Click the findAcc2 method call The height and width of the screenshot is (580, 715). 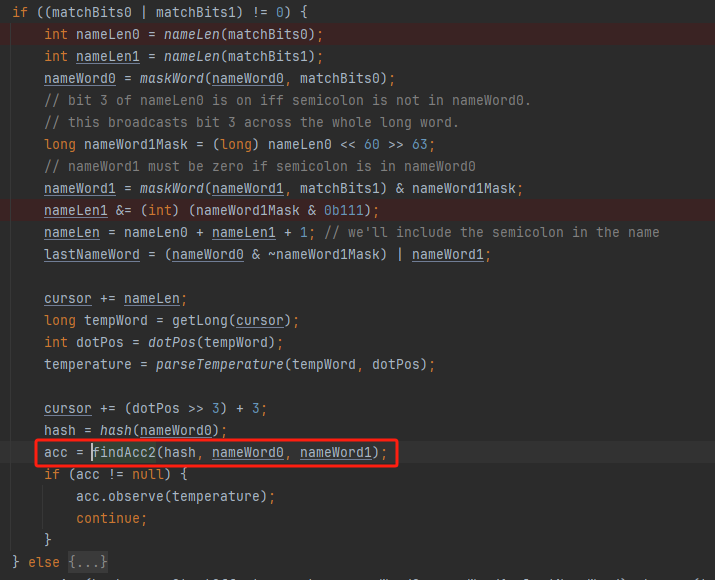click(x=124, y=452)
